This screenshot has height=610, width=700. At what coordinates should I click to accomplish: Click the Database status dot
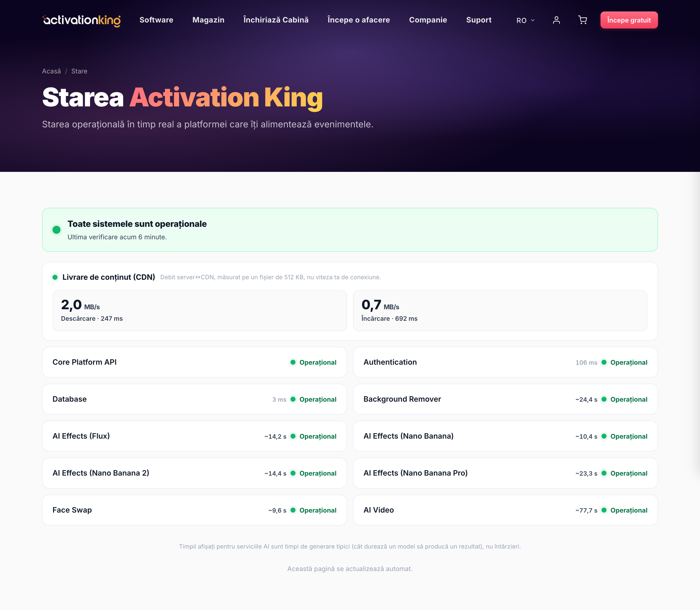click(x=293, y=399)
